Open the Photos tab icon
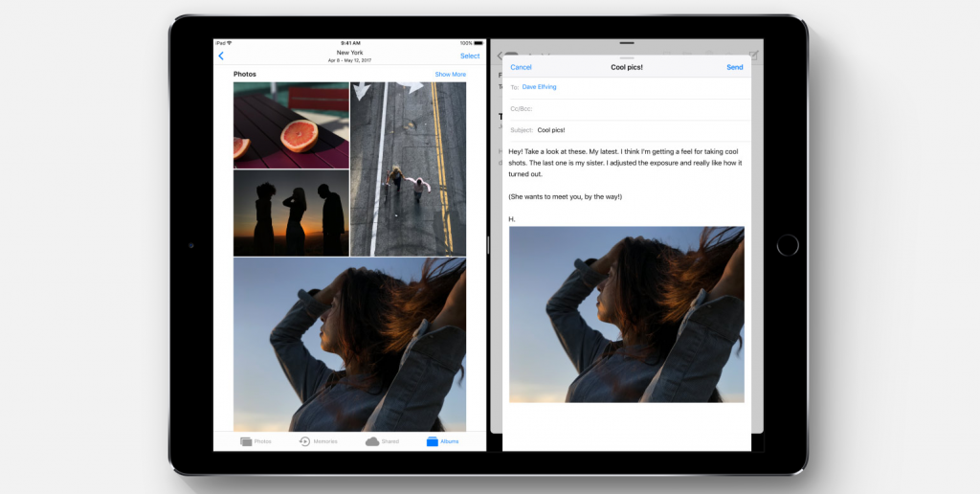This screenshot has height=494, width=980. [x=246, y=441]
